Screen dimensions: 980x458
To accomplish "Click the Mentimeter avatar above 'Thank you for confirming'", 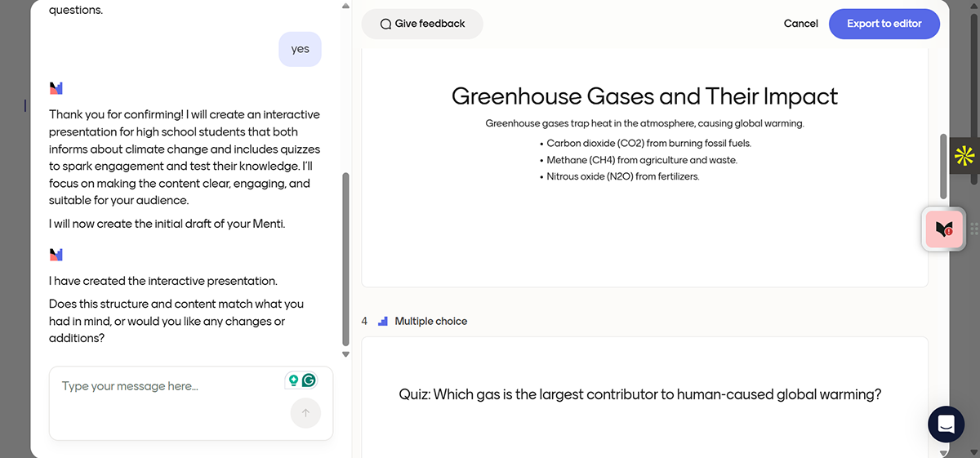I will click(x=56, y=88).
